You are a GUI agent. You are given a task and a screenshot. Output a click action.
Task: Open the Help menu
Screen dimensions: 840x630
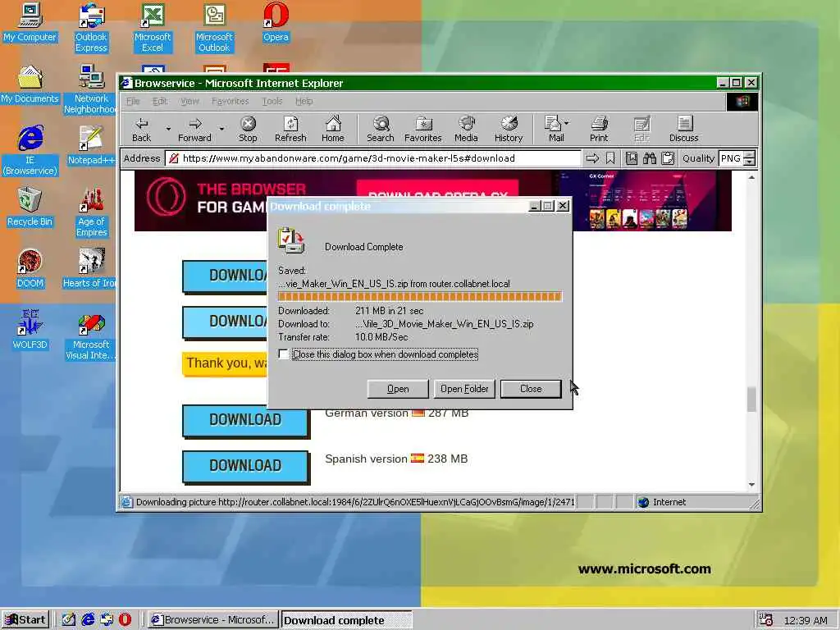304,101
